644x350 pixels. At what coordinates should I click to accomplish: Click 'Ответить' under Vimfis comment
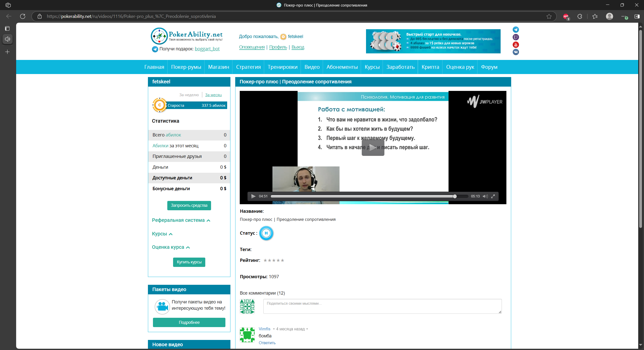pyautogui.click(x=267, y=343)
